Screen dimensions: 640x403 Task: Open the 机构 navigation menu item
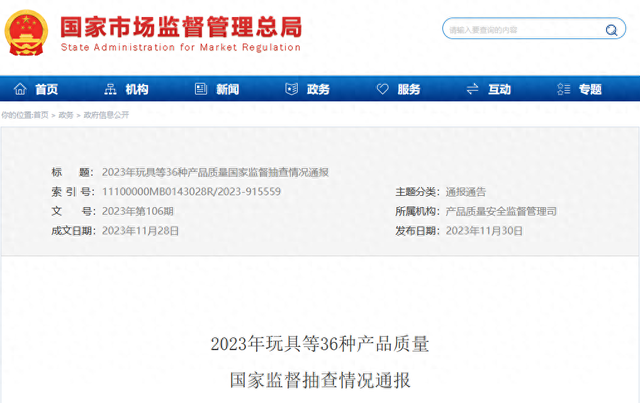coord(137,89)
